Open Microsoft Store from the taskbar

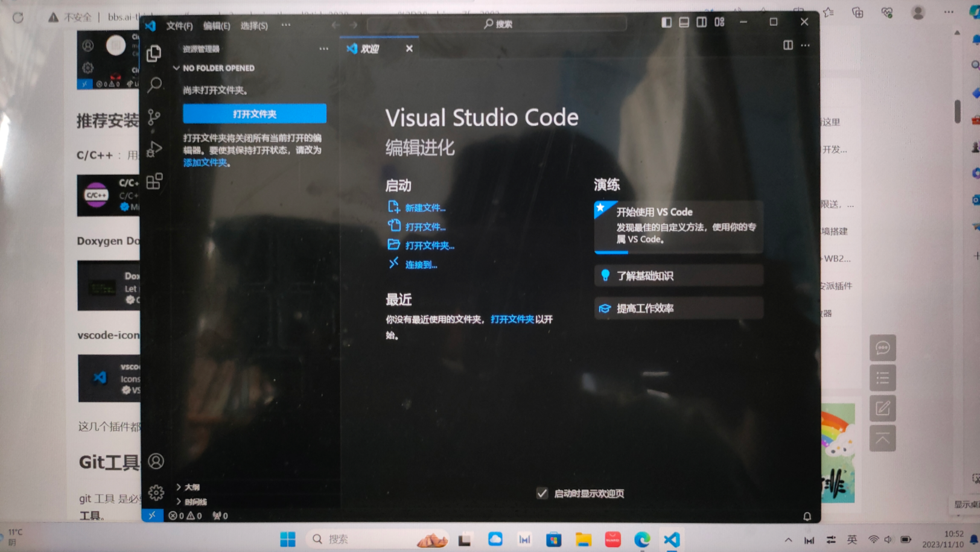pyautogui.click(x=553, y=539)
